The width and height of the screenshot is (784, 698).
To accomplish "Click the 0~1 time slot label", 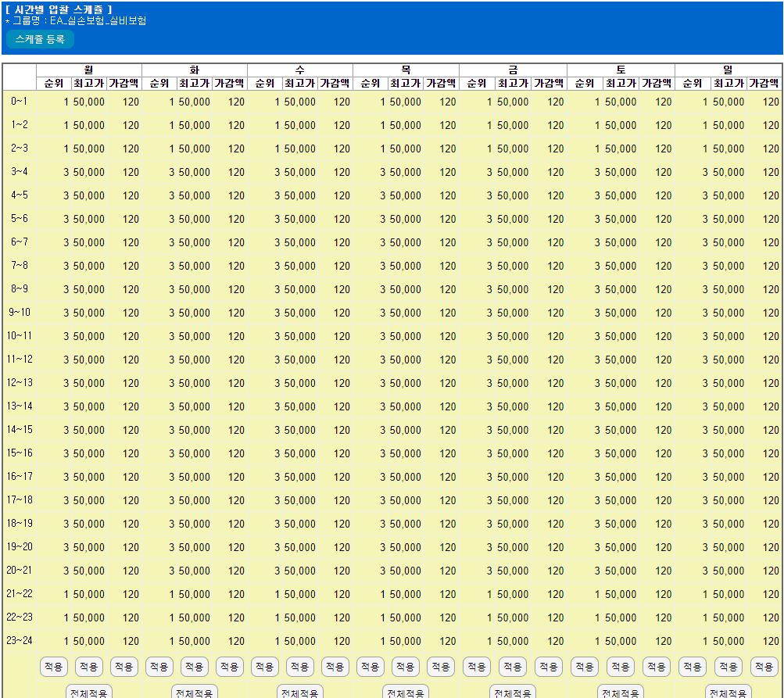I will [x=20, y=102].
